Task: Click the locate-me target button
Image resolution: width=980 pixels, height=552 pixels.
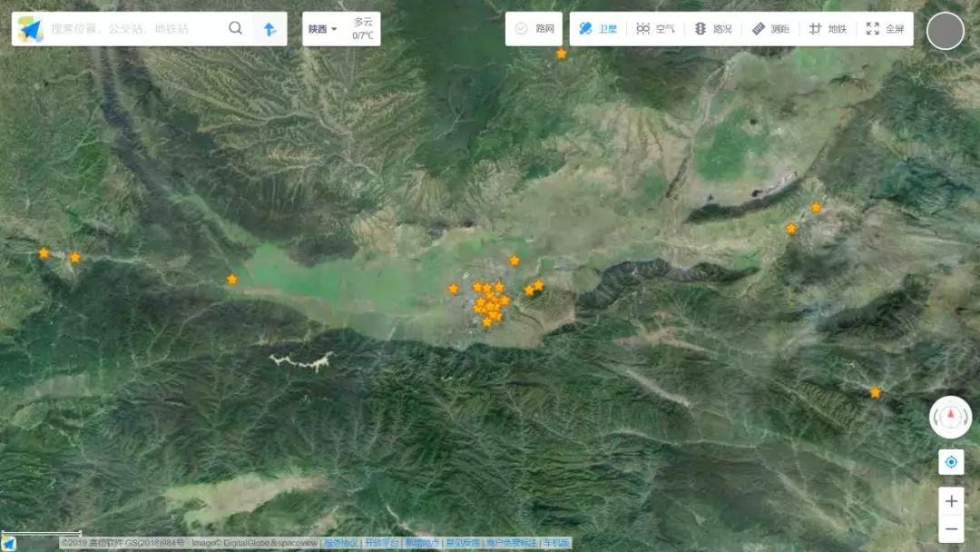Action: coord(951,462)
